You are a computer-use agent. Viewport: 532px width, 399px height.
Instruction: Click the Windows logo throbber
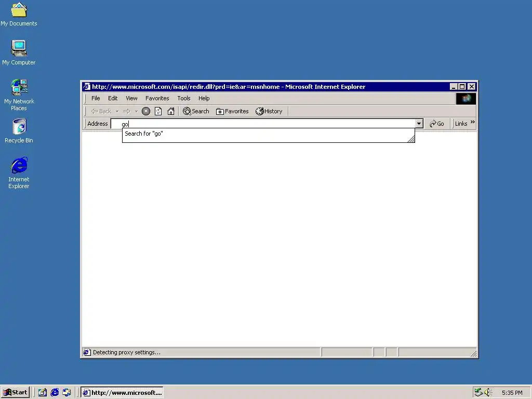(466, 99)
